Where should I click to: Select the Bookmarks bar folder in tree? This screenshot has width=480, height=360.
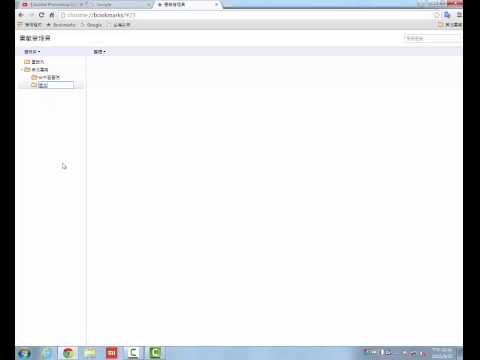tap(34, 62)
